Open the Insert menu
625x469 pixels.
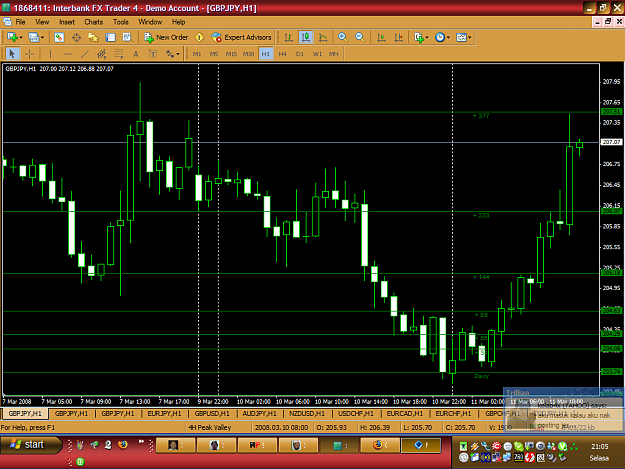click(67, 22)
